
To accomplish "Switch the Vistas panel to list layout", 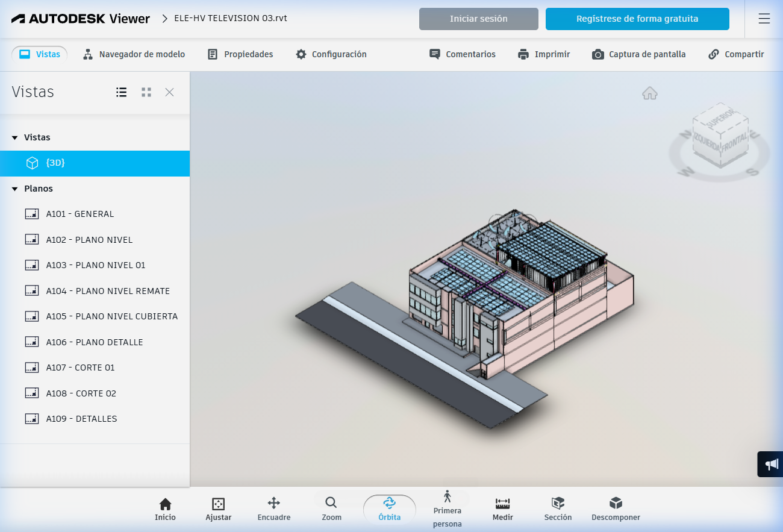I will [x=122, y=92].
